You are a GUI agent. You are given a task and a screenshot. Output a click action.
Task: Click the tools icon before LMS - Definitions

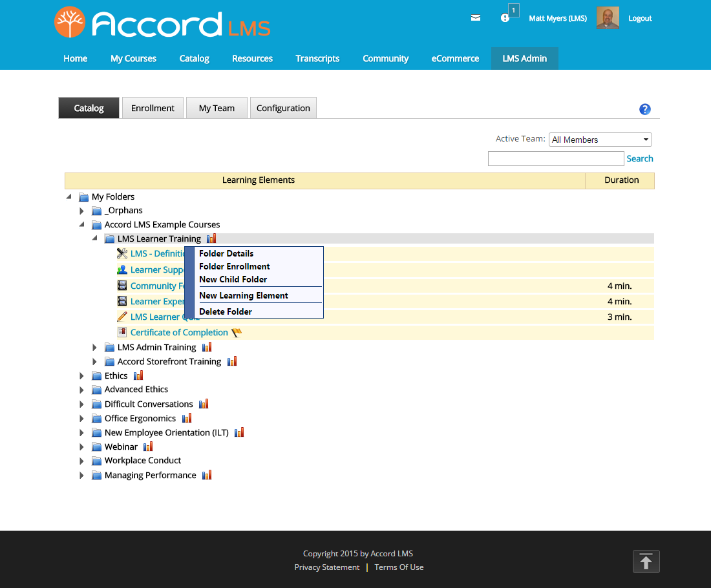point(122,253)
